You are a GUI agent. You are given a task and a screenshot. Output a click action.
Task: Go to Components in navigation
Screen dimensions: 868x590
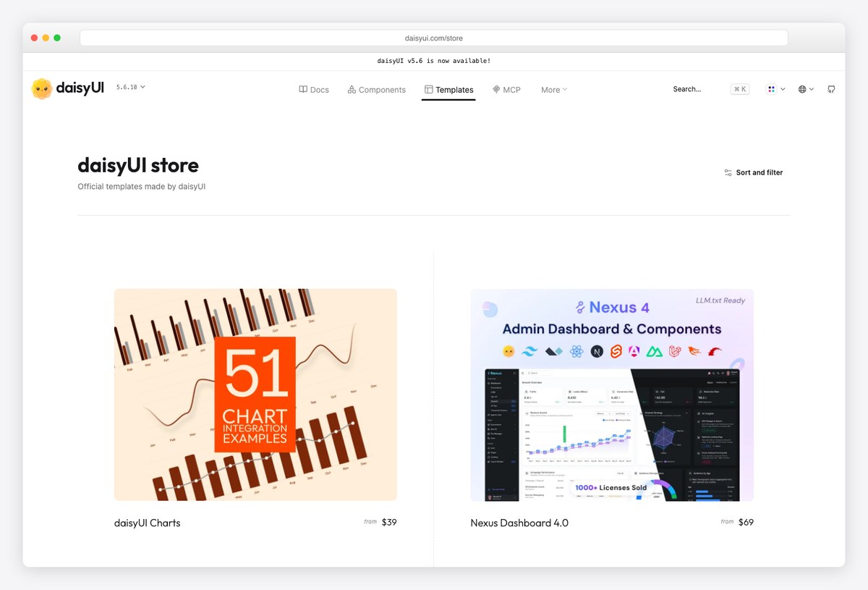(x=377, y=90)
